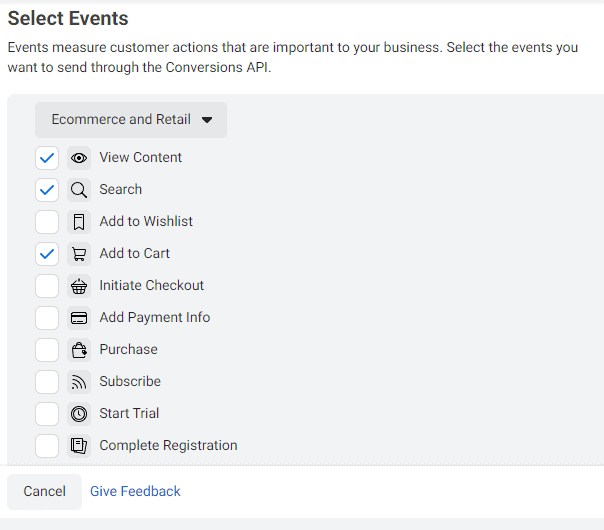Click the View Content label
Screen dimensions: 604x530
(x=141, y=158)
